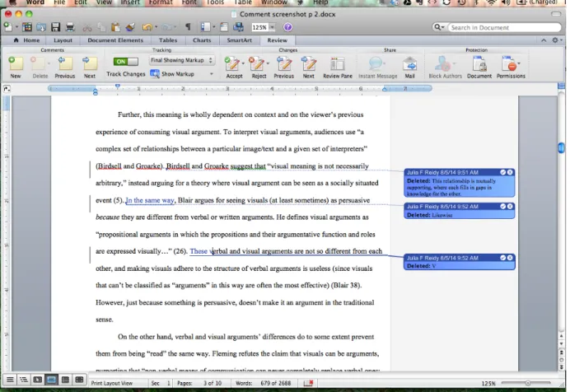The height and width of the screenshot is (392, 570).
Task: Open the search options magnifier dropdown
Action: pyautogui.click(x=439, y=27)
